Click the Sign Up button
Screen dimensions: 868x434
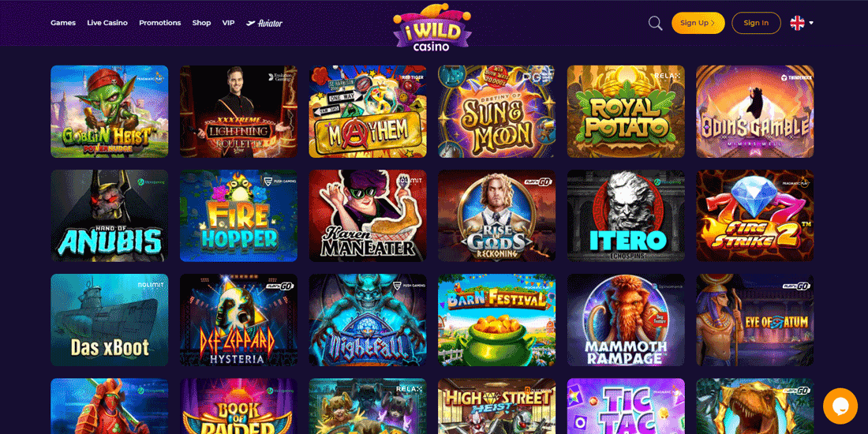point(698,23)
